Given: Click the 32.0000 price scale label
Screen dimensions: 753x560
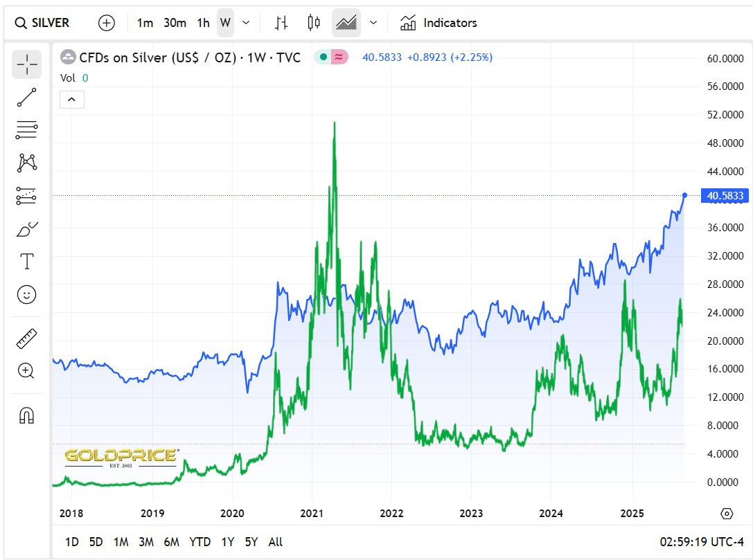Looking at the screenshot, I should pyautogui.click(x=725, y=255).
